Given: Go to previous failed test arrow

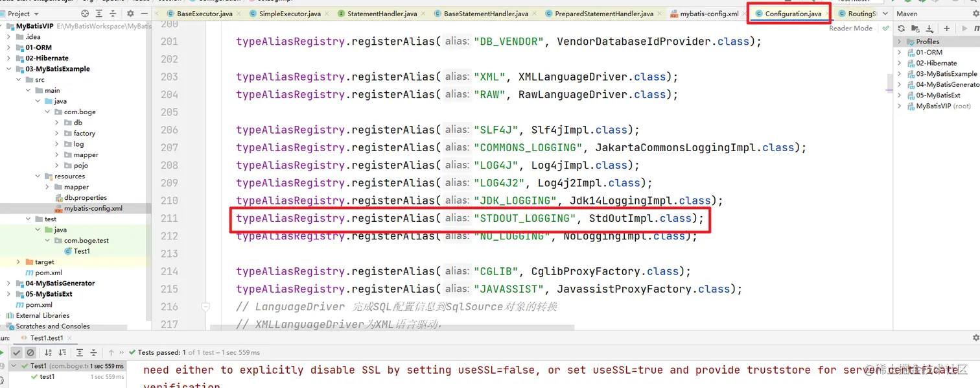Looking at the screenshot, I should 111,352.
